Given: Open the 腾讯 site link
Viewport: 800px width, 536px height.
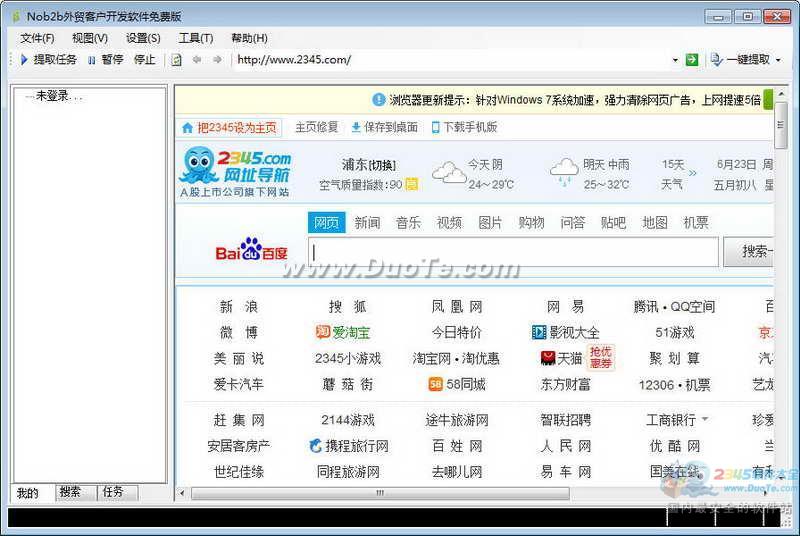Looking at the screenshot, I should (646, 307).
